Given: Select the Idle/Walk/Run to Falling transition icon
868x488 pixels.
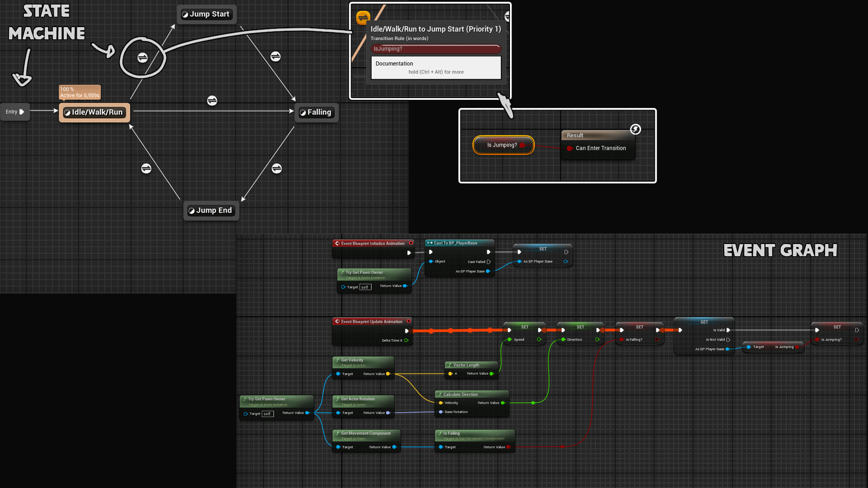Looking at the screenshot, I should pos(212,101).
